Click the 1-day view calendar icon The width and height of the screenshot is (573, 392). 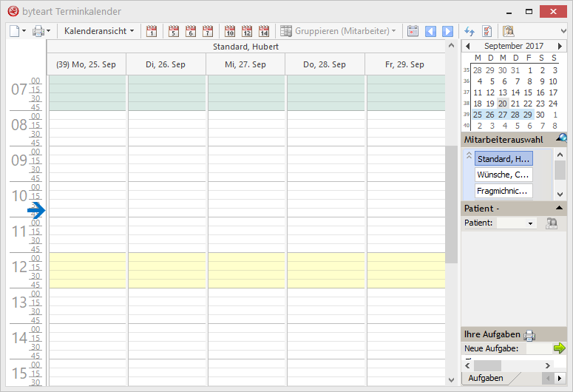pos(152,31)
